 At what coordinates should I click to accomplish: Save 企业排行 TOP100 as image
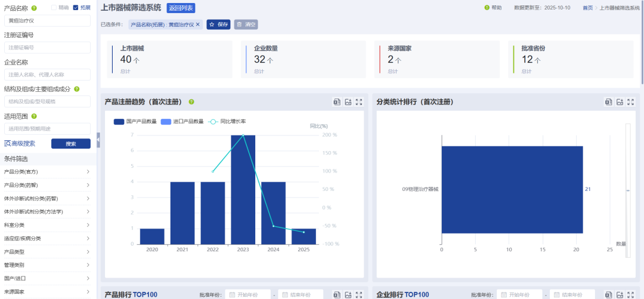point(620,294)
